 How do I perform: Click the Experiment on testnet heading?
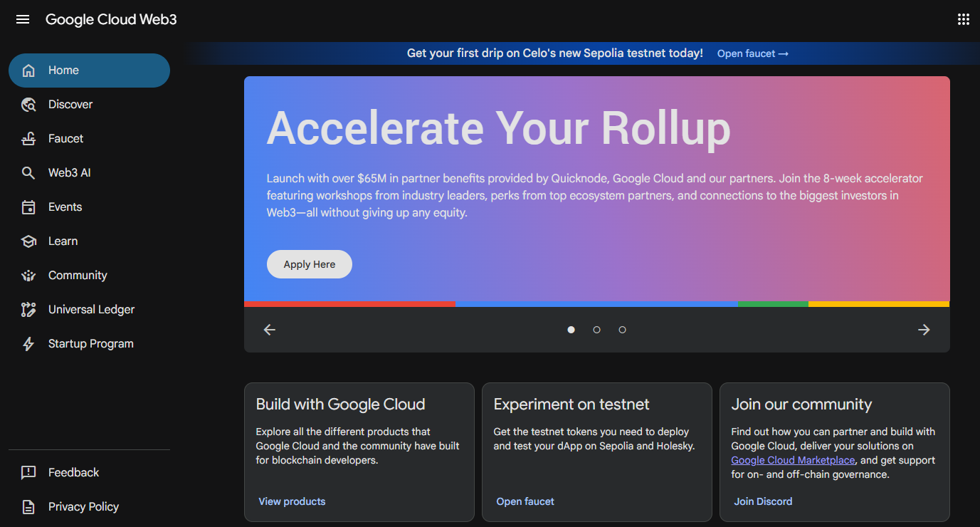571,405
